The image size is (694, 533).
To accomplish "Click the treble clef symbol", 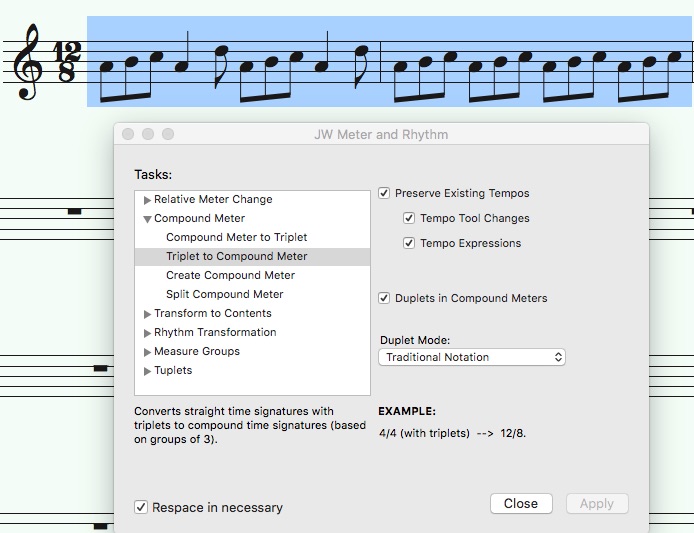I will tap(26, 62).
